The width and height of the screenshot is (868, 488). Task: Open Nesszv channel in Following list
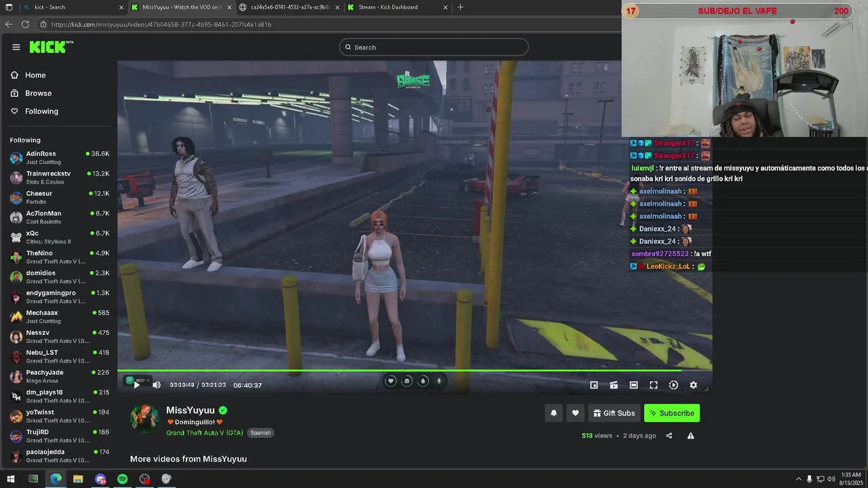[x=59, y=337]
